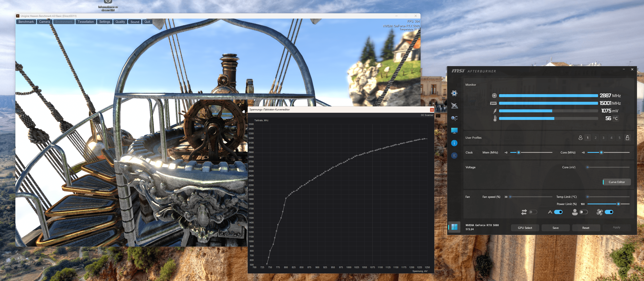Open the Settings menu in Heaven
The width and height of the screenshot is (644, 281).
pyautogui.click(x=104, y=22)
